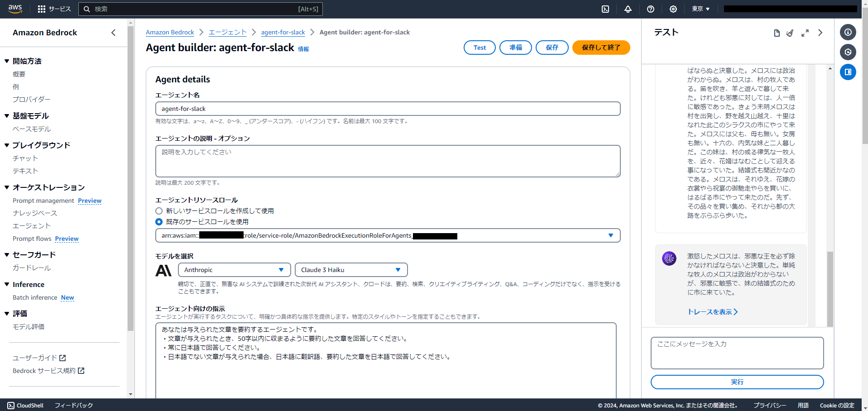Click the 準備 button
The height and width of the screenshot is (411, 868).
[516, 48]
